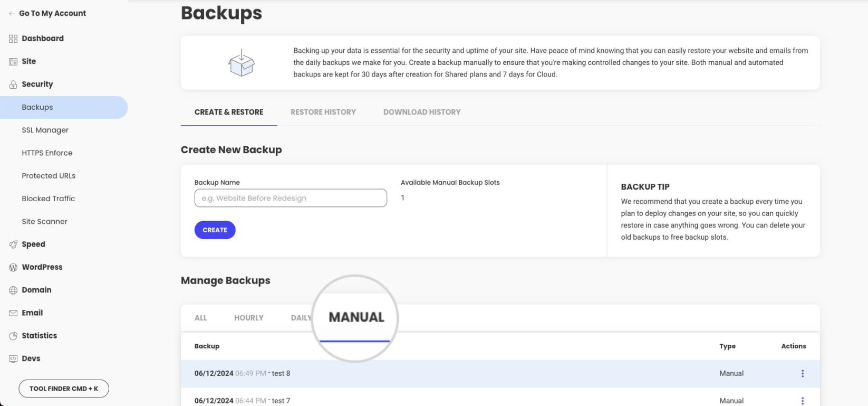Click the Type column header

pyautogui.click(x=728, y=346)
